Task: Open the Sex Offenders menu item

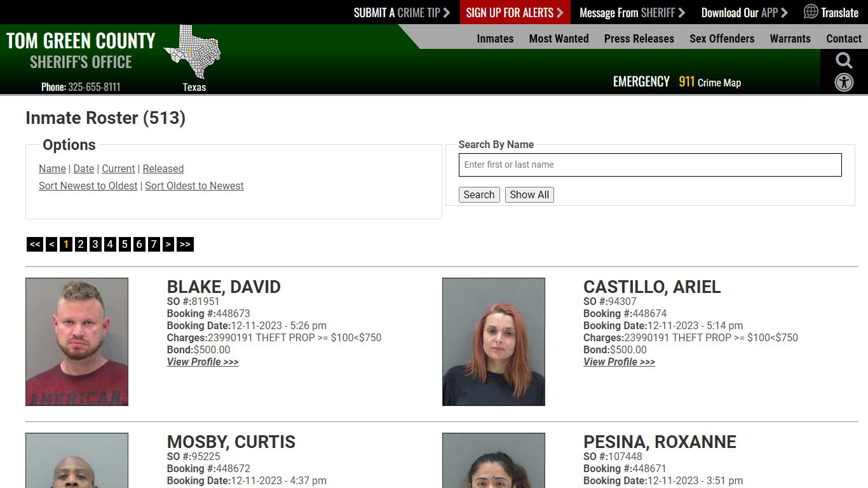Action: 722,39
